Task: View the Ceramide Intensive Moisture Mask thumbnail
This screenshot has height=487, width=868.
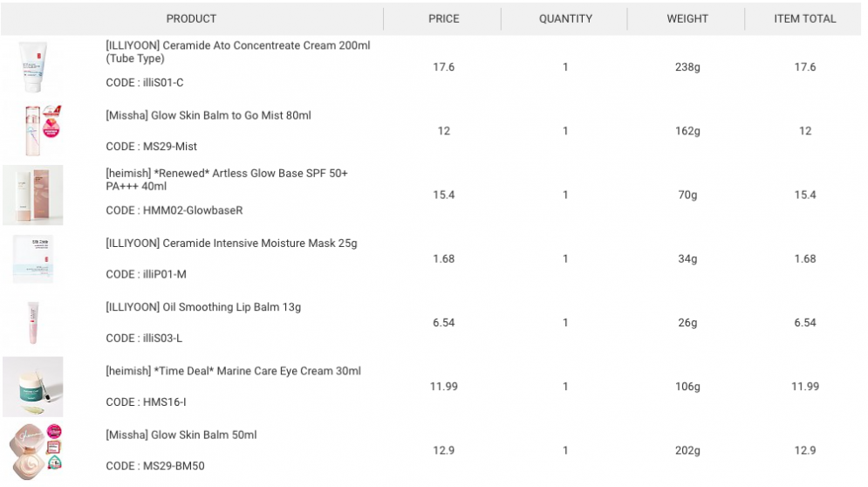Action: [x=33, y=258]
